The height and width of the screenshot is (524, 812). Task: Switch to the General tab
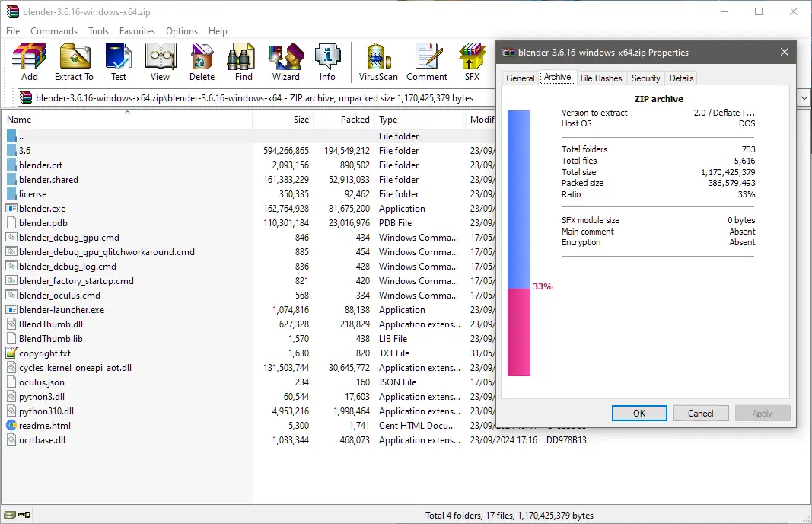point(520,78)
